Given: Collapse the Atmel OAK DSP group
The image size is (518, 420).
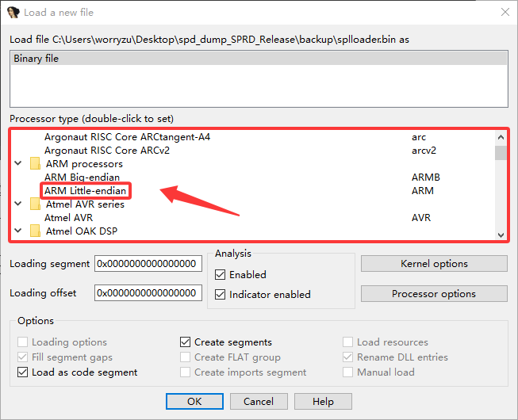Looking at the screenshot, I should 18,231.
